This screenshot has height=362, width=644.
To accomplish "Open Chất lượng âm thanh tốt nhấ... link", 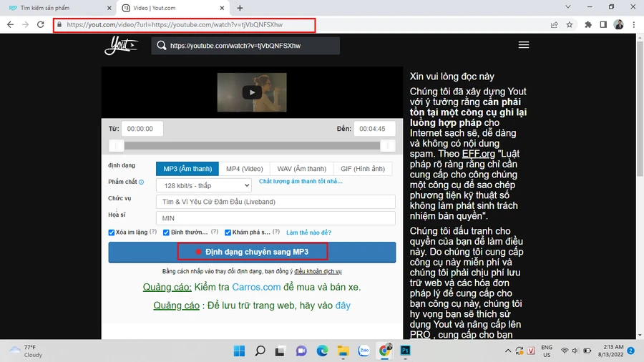I will pos(301,182).
